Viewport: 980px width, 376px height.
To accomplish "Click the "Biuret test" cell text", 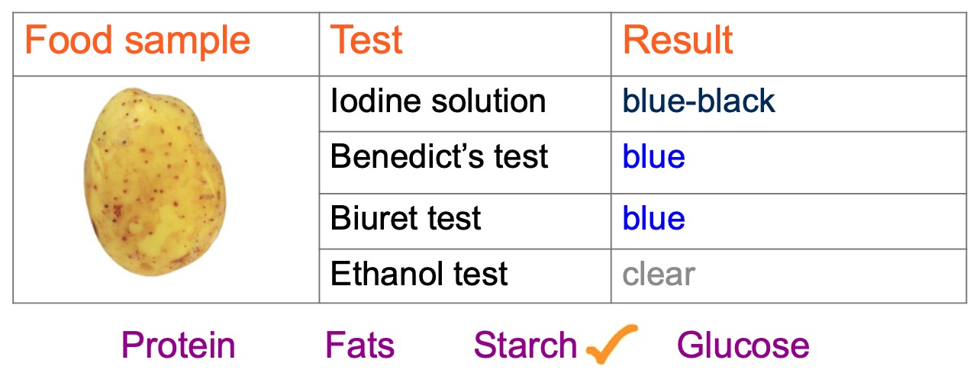I will pos(405,219).
